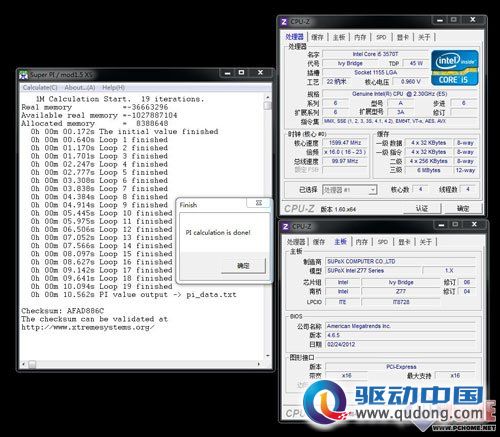The image size is (500, 437).
Task: Click the 1599.47 MHz core speed value
Action: pyautogui.click(x=345, y=143)
